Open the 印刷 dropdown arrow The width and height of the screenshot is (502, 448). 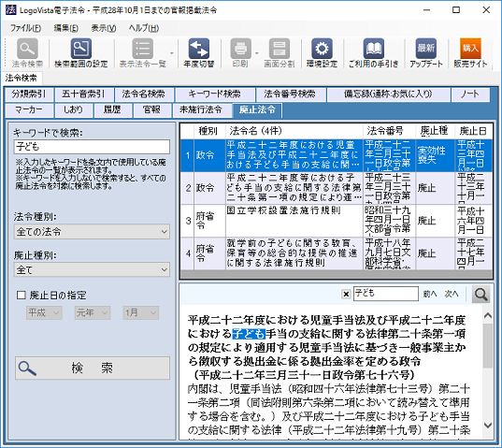coord(257,53)
